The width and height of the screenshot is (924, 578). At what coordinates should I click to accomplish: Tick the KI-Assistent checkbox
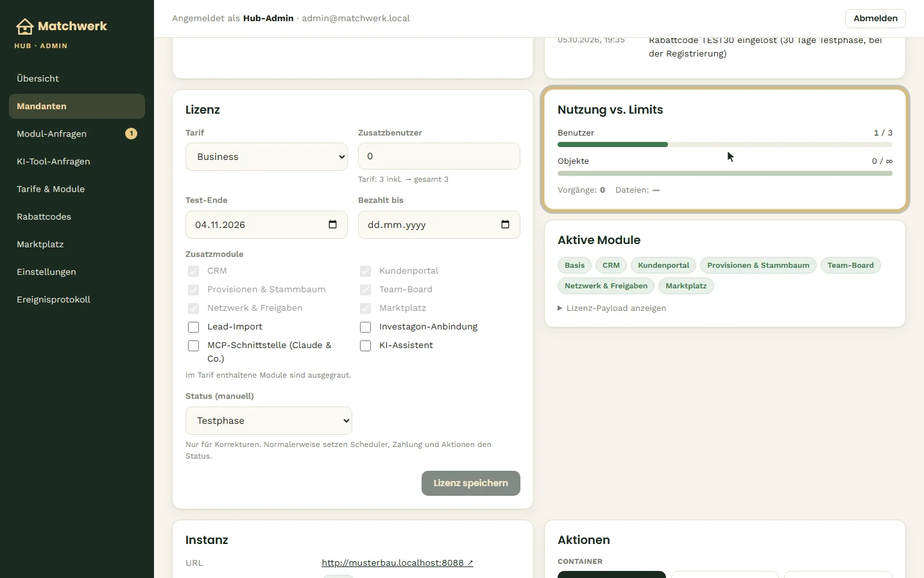tap(365, 346)
